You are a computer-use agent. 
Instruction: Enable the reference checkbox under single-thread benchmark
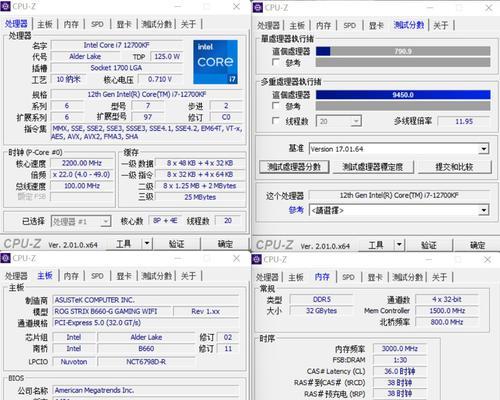point(276,62)
